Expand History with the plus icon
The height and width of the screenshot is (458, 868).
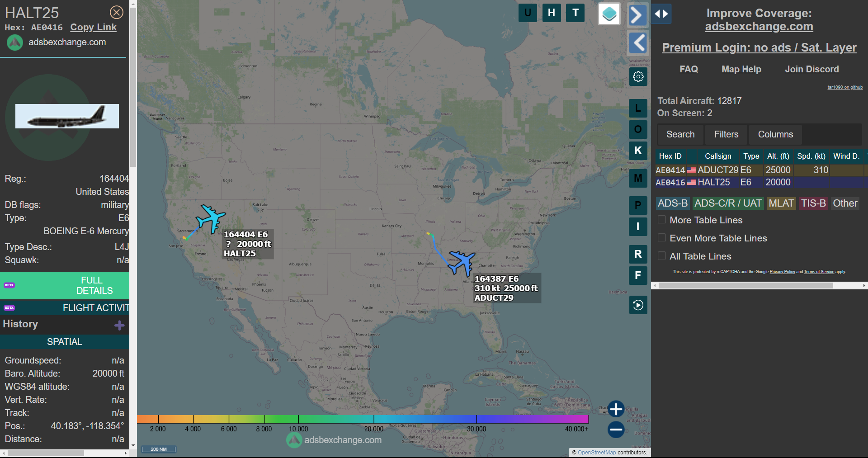coord(119,326)
